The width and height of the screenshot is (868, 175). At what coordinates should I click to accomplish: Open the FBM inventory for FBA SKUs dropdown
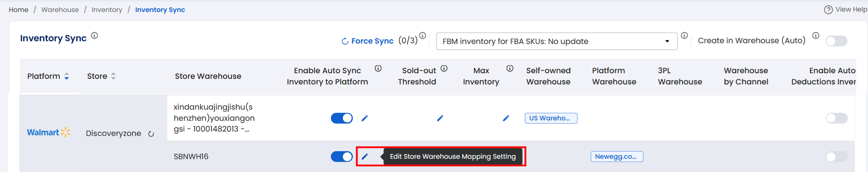tap(557, 41)
